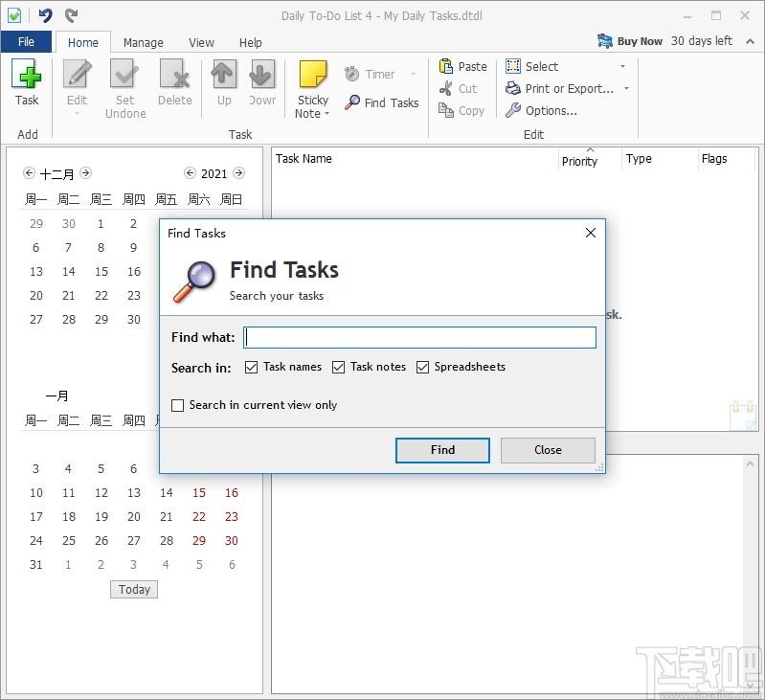765x700 pixels.
Task: Expand the Timer dropdown arrow
Action: [414, 74]
